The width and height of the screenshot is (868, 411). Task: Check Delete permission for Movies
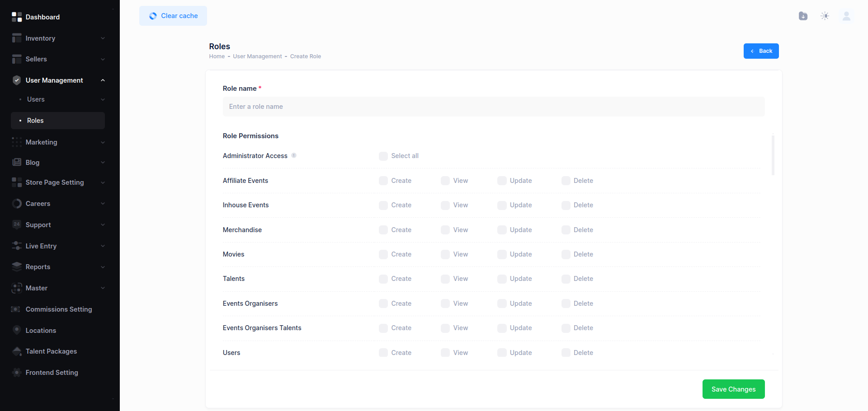tap(566, 254)
